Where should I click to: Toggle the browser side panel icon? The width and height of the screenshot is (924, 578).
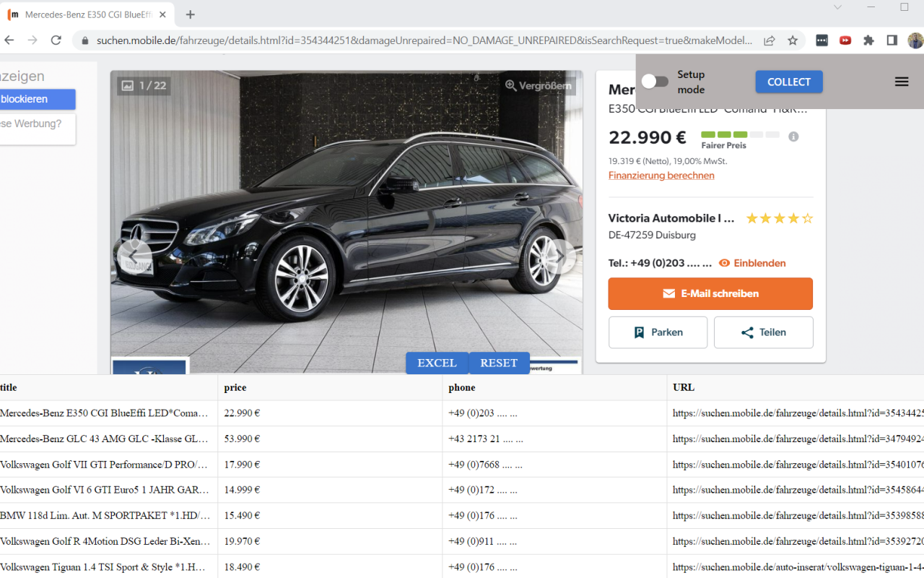(x=892, y=40)
